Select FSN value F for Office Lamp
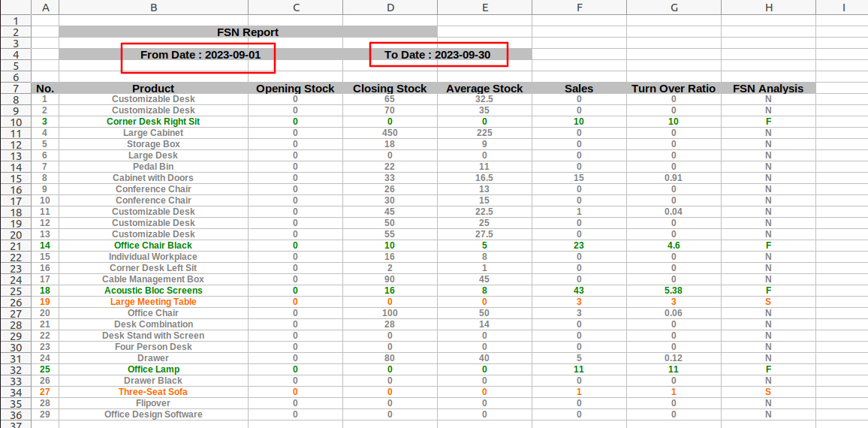Screen dimensions: 868x428 click(x=769, y=369)
